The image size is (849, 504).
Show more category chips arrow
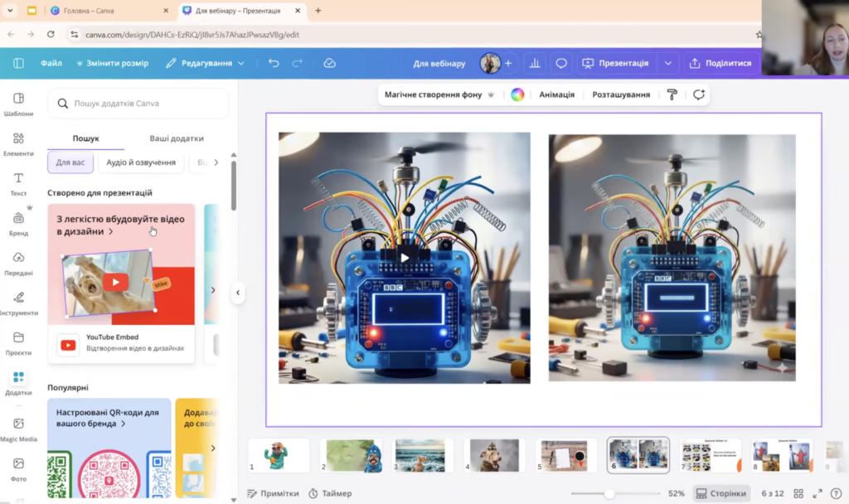(216, 162)
